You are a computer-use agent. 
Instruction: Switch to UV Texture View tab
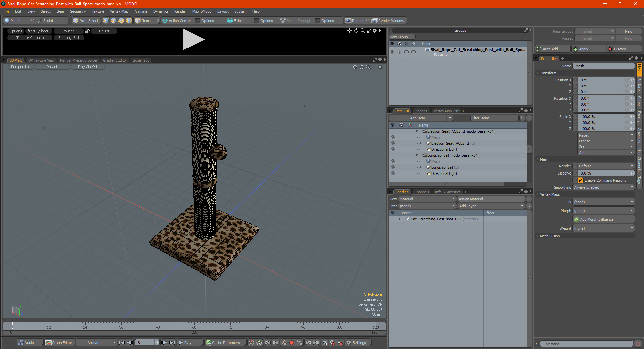point(41,60)
